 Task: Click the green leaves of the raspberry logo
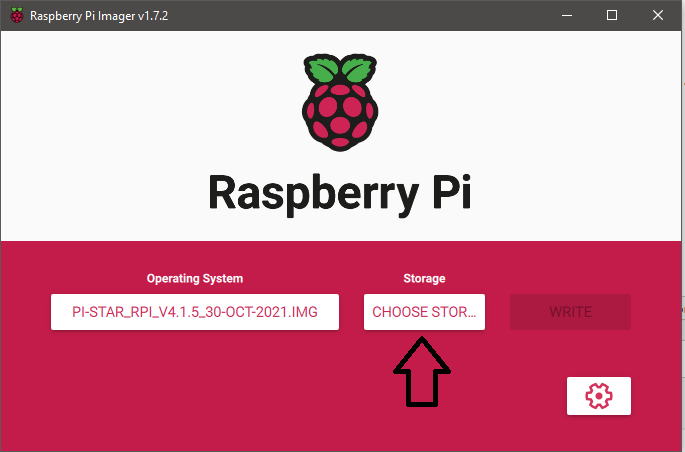[x=343, y=70]
